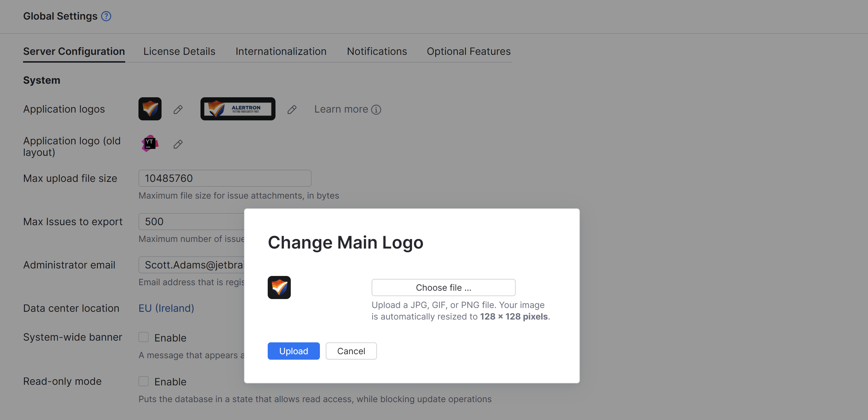Switch to the License Details tab
This screenshot has height=420, width=868.
point(179,51)
